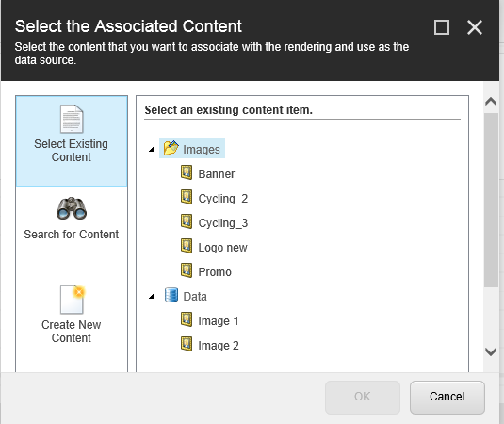Image resolution: width=504 pixels, height=424 pixels.
Task: Click the Image 1 item icon
Action: click(187, 319)
